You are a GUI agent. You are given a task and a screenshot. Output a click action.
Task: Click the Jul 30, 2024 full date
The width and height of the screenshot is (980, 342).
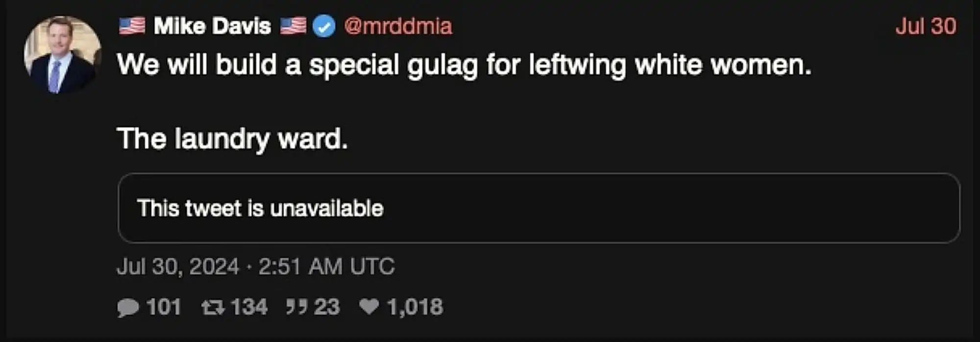tap(177, 266)
